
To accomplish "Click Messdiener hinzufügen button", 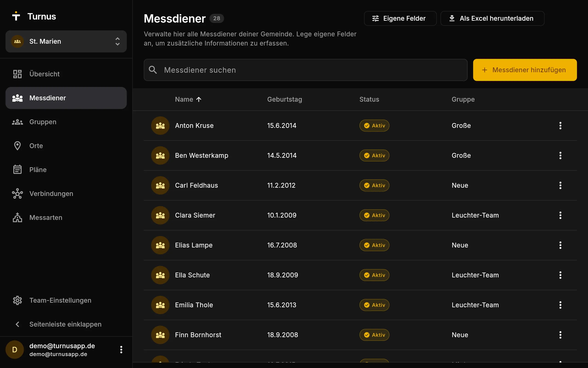I will (x=525, y=70).
